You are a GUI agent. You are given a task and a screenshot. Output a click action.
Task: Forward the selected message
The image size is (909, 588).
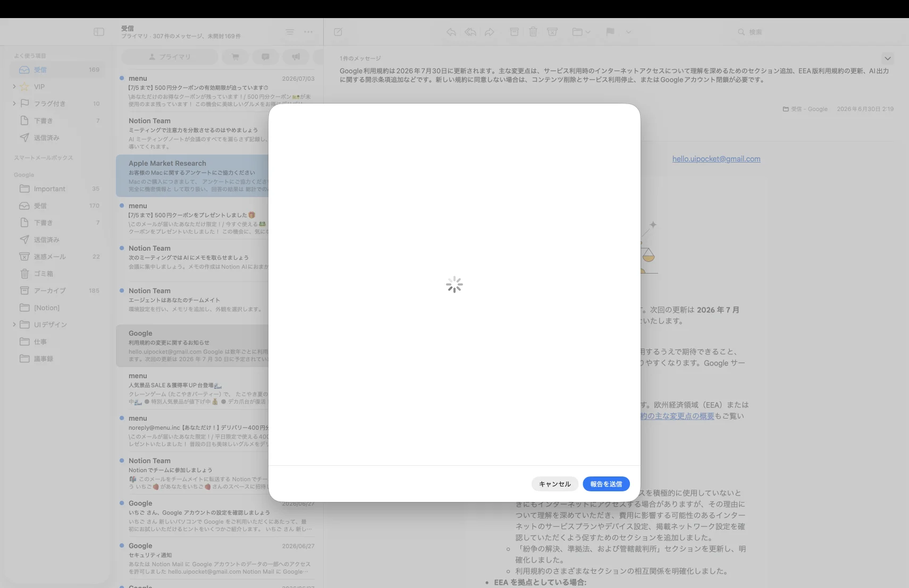tap(490, 32)
